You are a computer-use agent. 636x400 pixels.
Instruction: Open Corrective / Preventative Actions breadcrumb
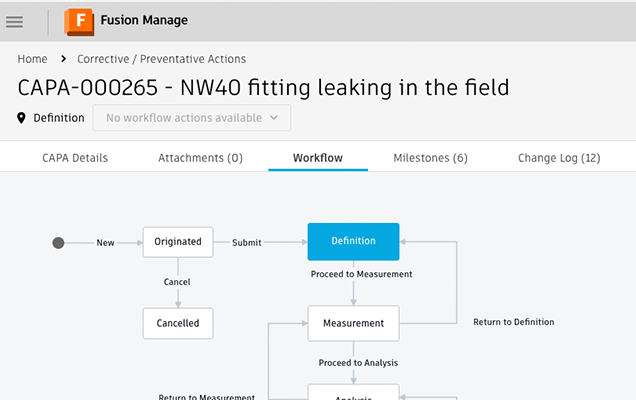(x=162, y=59)
